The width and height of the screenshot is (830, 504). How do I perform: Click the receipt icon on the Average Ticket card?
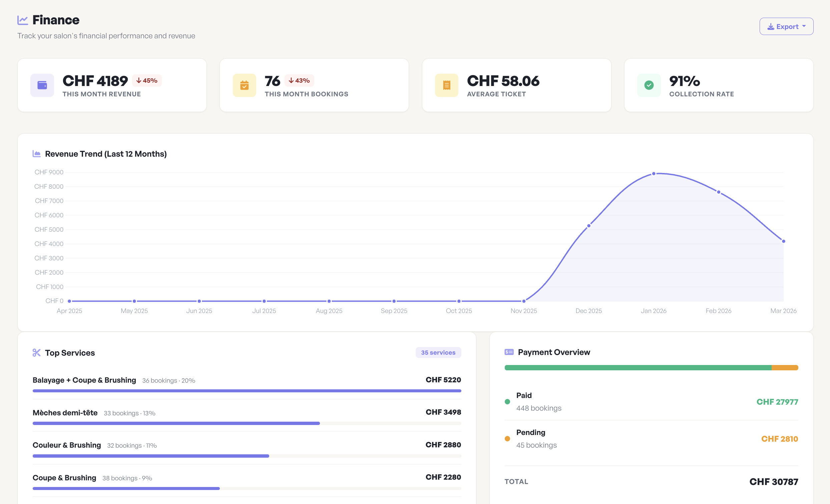446,85
